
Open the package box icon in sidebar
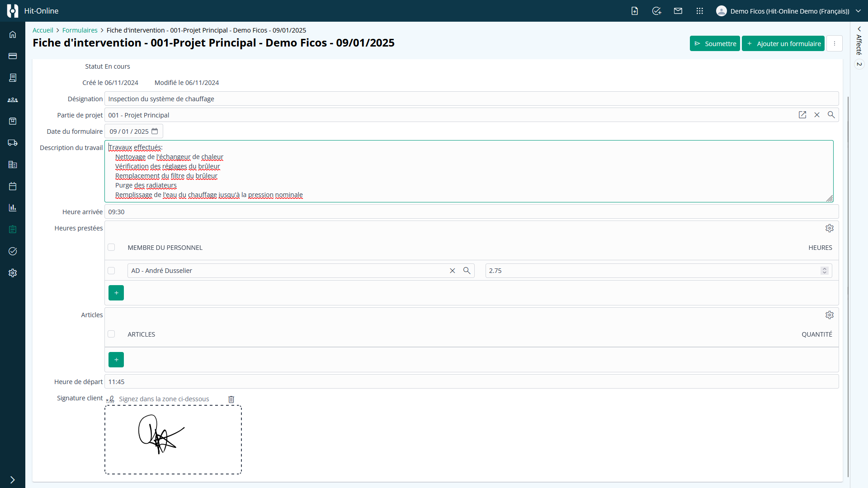coord(13,121)
